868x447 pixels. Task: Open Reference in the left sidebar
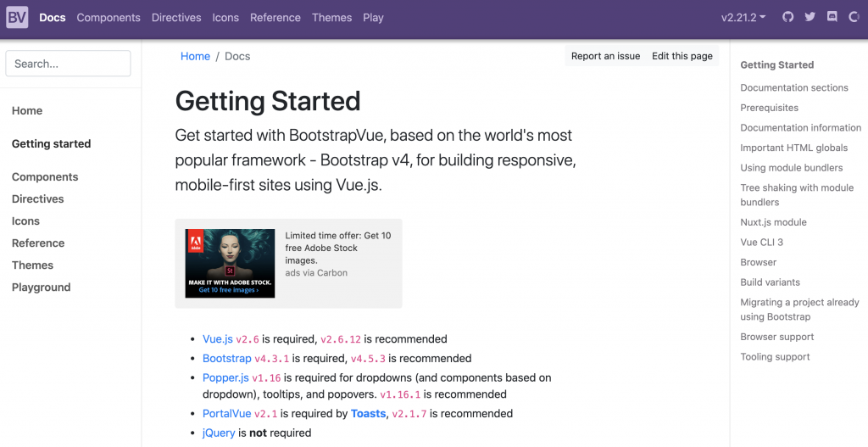pos(38,243)
